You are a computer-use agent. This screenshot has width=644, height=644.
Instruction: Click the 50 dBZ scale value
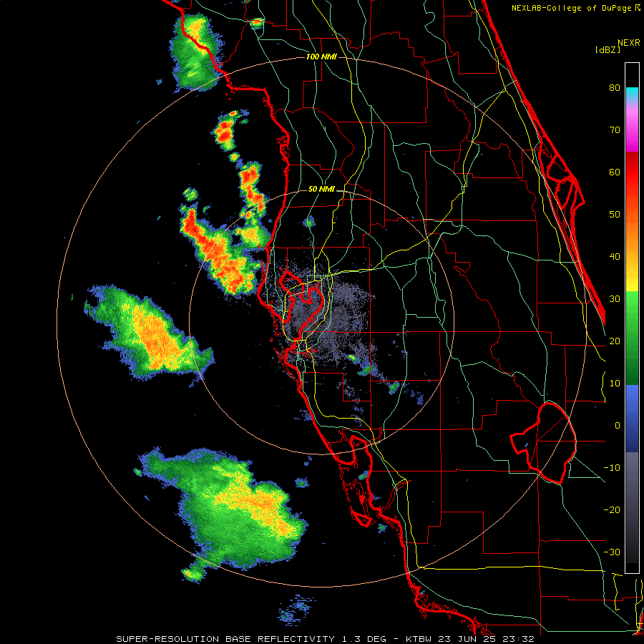[615, 215]
